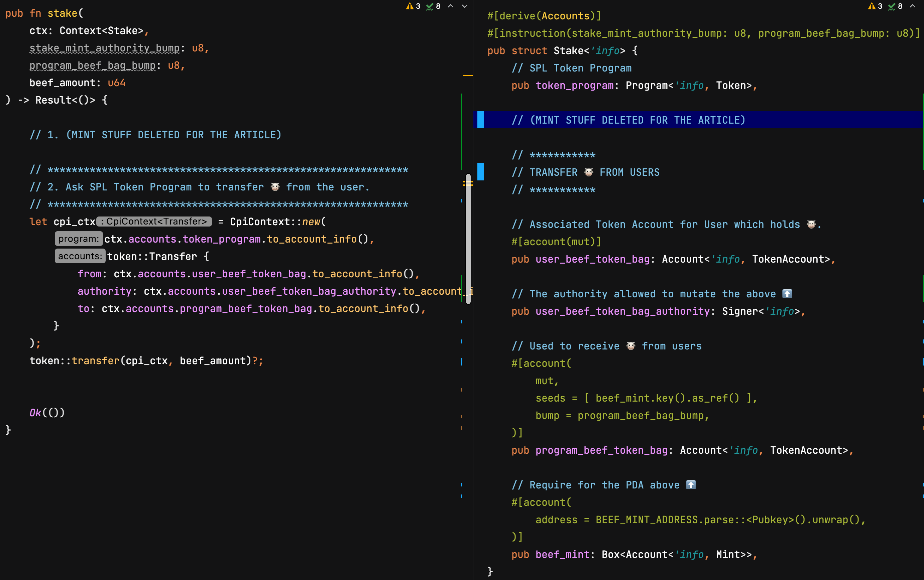Click the CpiContext<Transfer> type inlay hint
The height and width of the screenshot is (580, 924).
tap(154, 222)
